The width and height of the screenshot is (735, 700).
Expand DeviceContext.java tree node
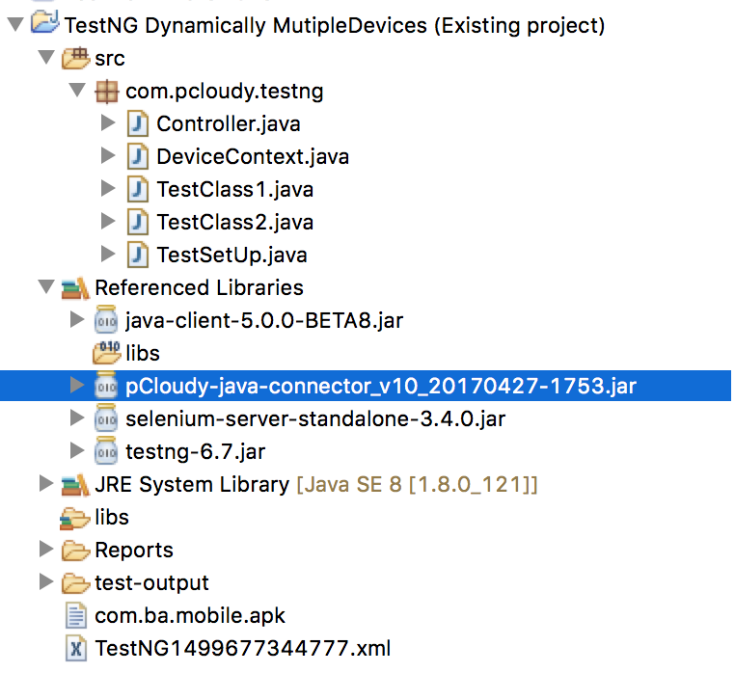point(108,155)
